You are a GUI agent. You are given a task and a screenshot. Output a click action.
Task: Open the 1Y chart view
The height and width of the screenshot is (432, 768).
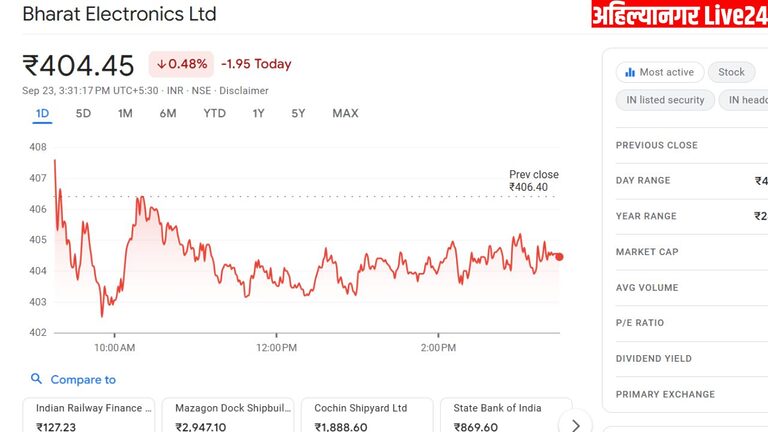point(259,114)
